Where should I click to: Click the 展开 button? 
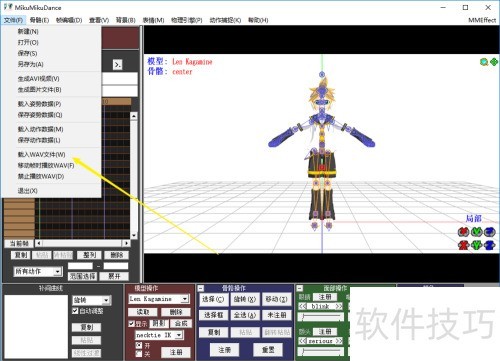tap(114, 276)
